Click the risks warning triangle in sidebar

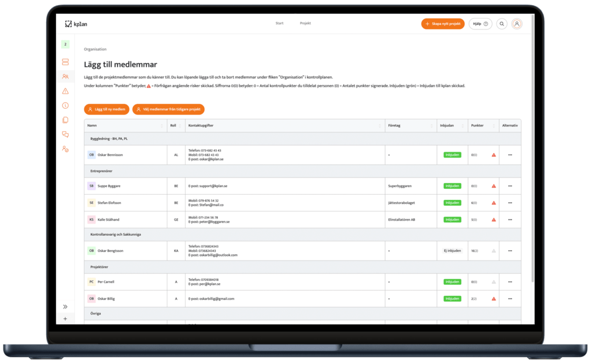coord(65,91)
